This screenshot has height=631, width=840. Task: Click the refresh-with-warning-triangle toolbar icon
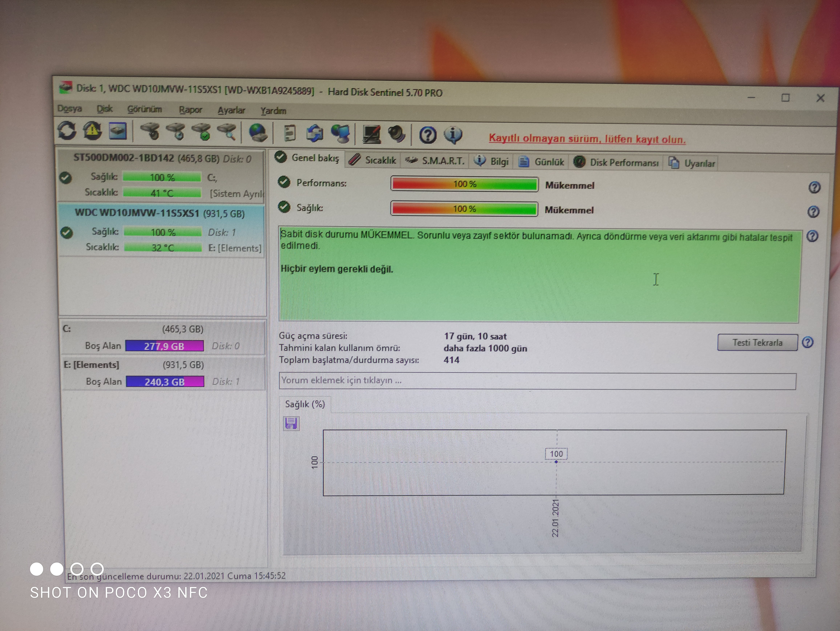(x=93, y=131)
